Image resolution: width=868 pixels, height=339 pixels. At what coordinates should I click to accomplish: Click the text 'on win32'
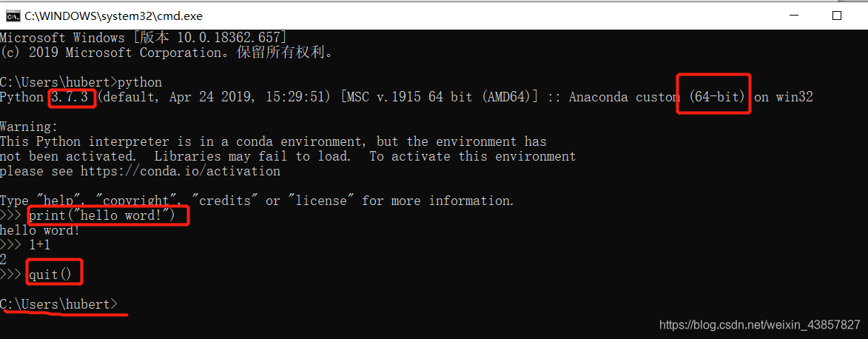point(784,98)
